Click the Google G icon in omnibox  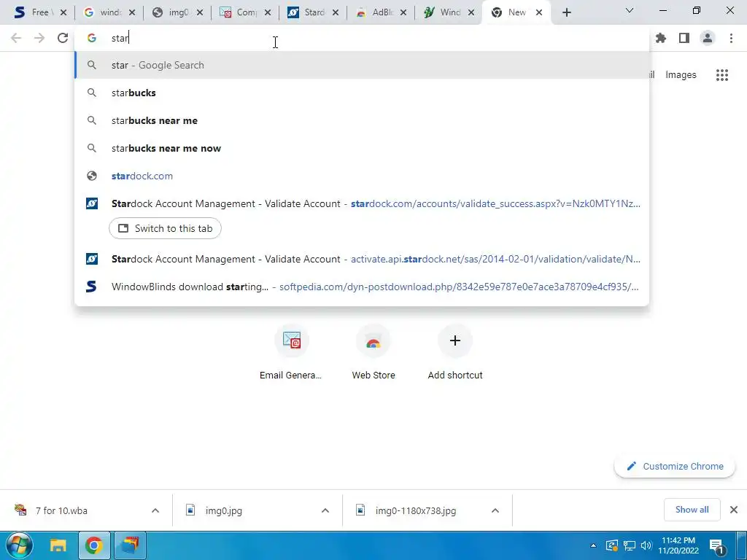coord(92,38)
